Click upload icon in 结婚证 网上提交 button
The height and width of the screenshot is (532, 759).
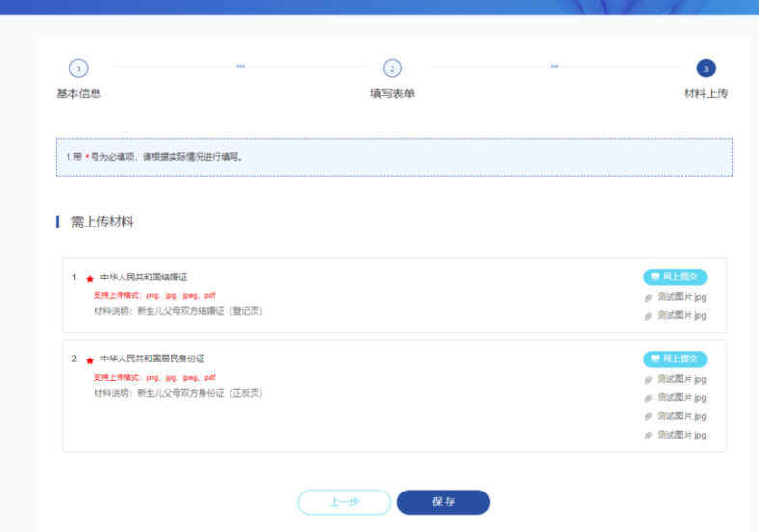pos(655,277)
